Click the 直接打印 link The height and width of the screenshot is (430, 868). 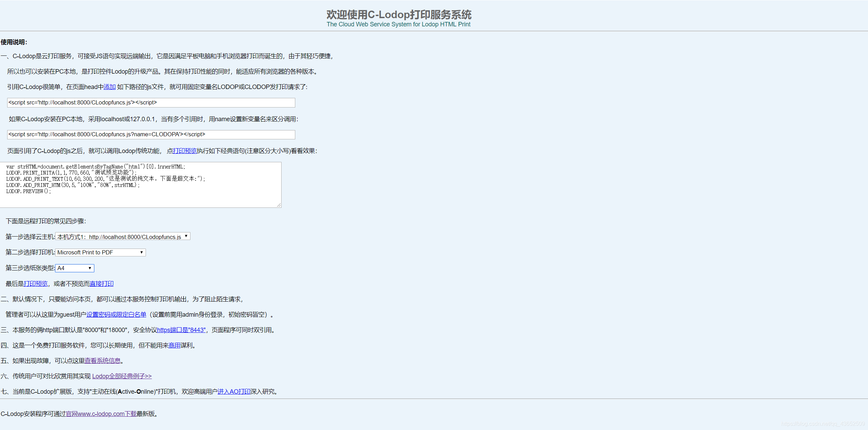pos(101,283)
